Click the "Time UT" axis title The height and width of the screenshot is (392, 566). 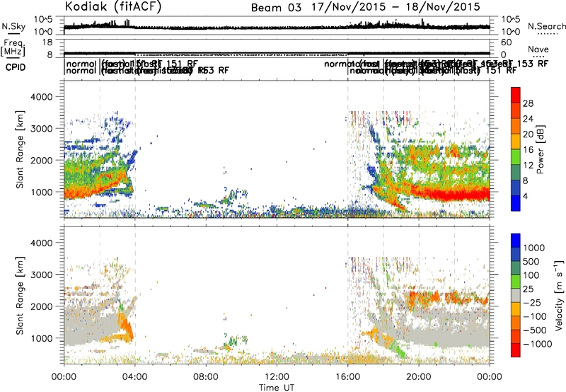coord(277,387)
